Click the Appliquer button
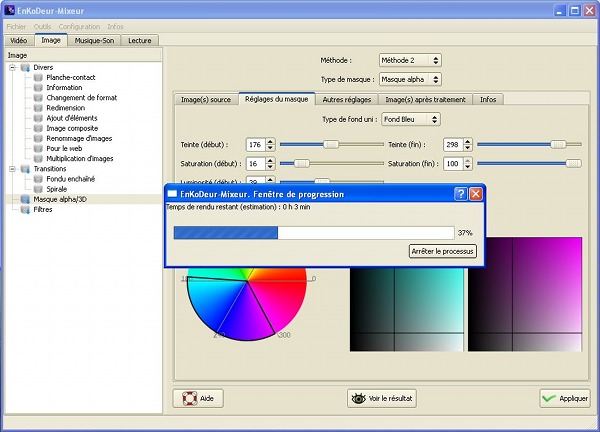 pos(565,399)
